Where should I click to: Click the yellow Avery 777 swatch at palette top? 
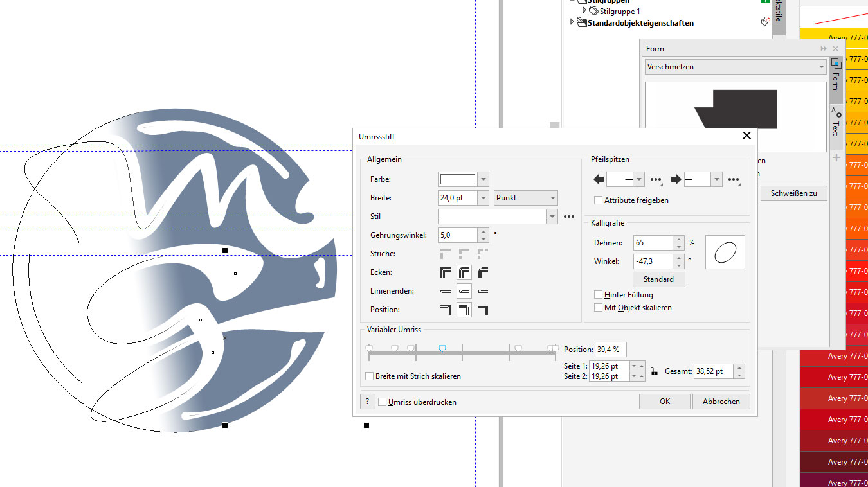(834, 37)
